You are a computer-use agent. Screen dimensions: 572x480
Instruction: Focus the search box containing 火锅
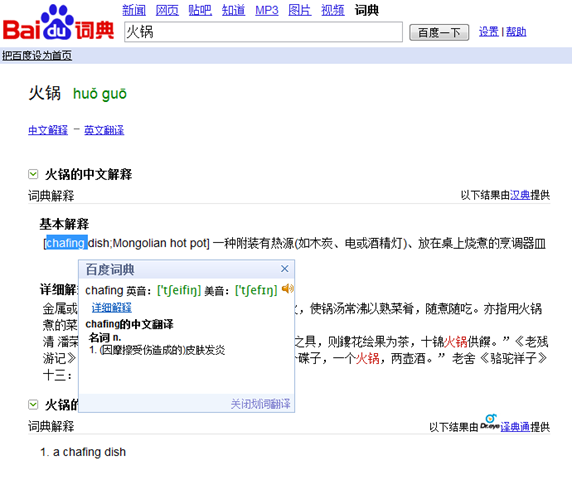263,32
